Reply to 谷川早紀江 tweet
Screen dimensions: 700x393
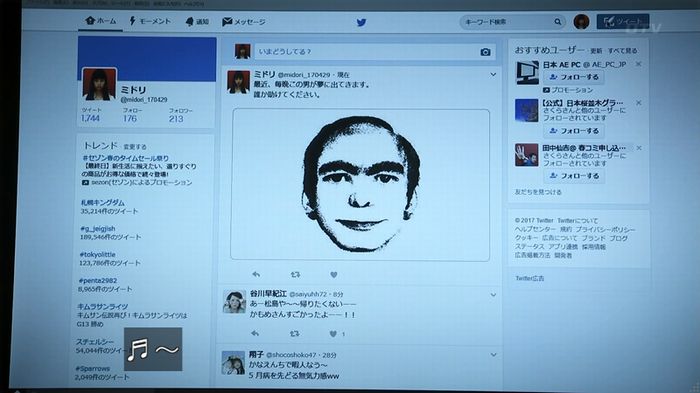(255, 333)
